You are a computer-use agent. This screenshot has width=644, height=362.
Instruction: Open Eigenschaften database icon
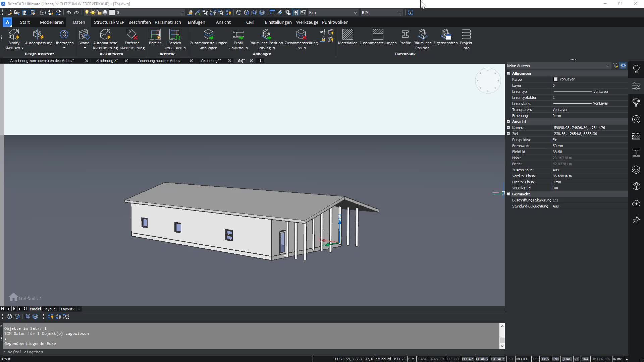tap(445, 34)
